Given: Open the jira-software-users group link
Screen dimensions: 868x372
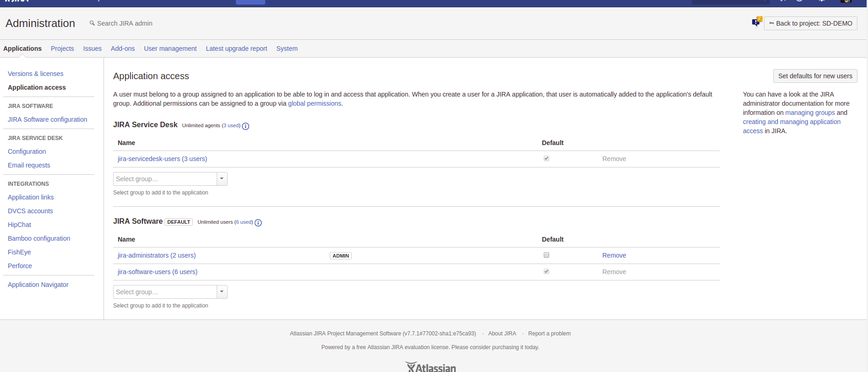Looking at the screenshot, I should [157, 272].
